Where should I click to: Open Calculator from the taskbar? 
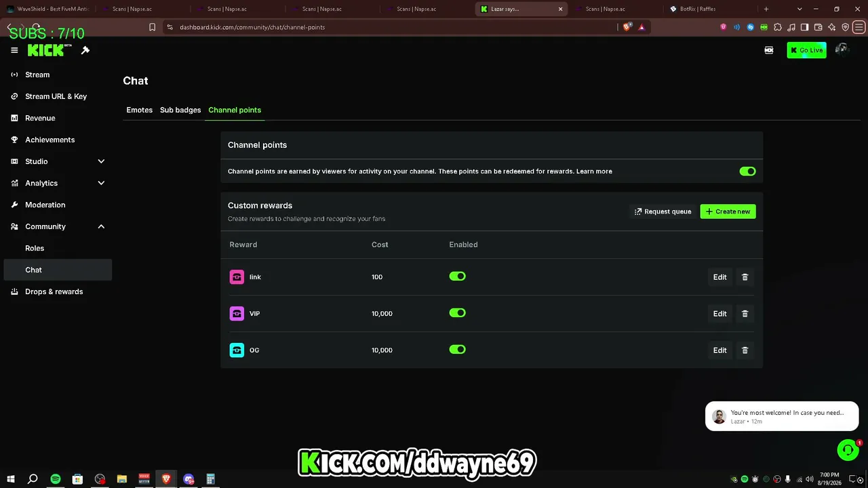coord(210,479)
